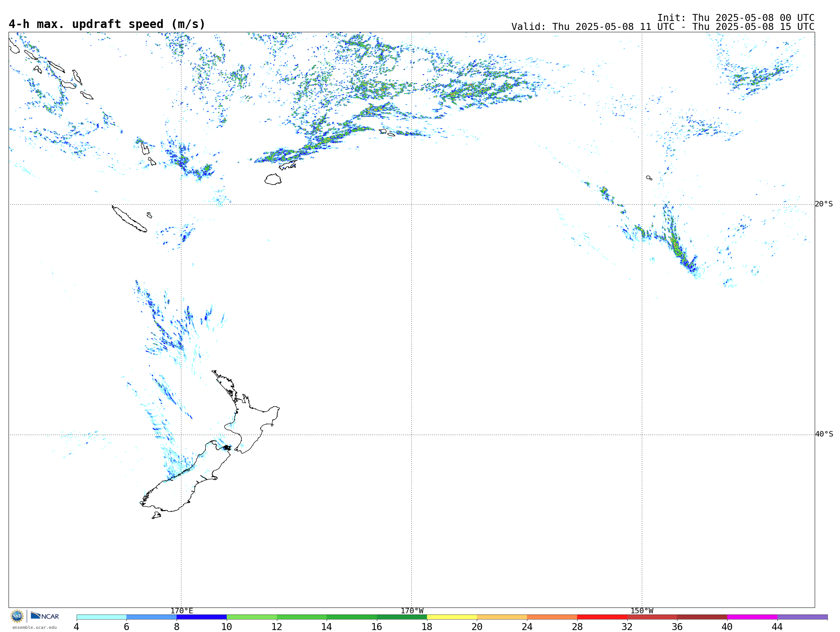Click the dark red 36–40 colorbar swatch

point(702,617)
